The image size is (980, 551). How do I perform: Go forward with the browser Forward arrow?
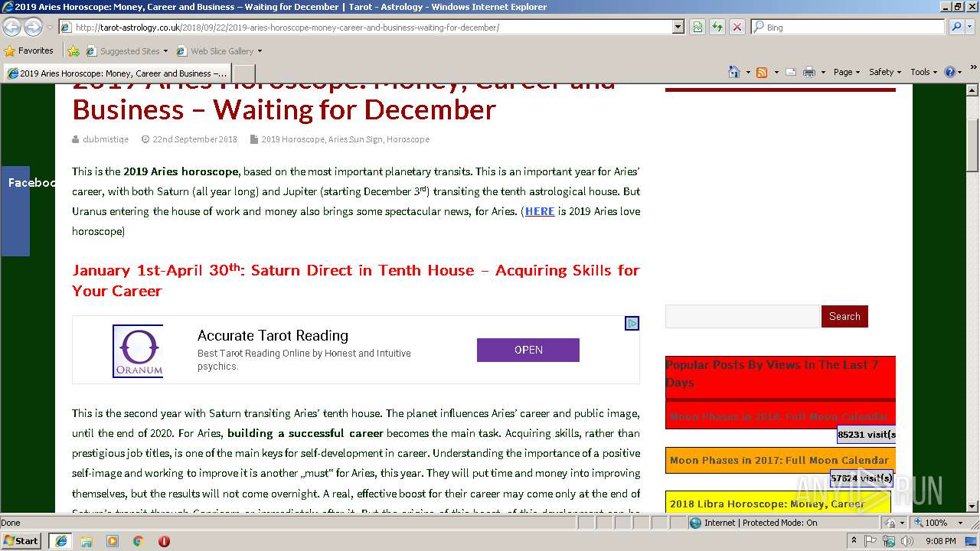tap(33, 27)
